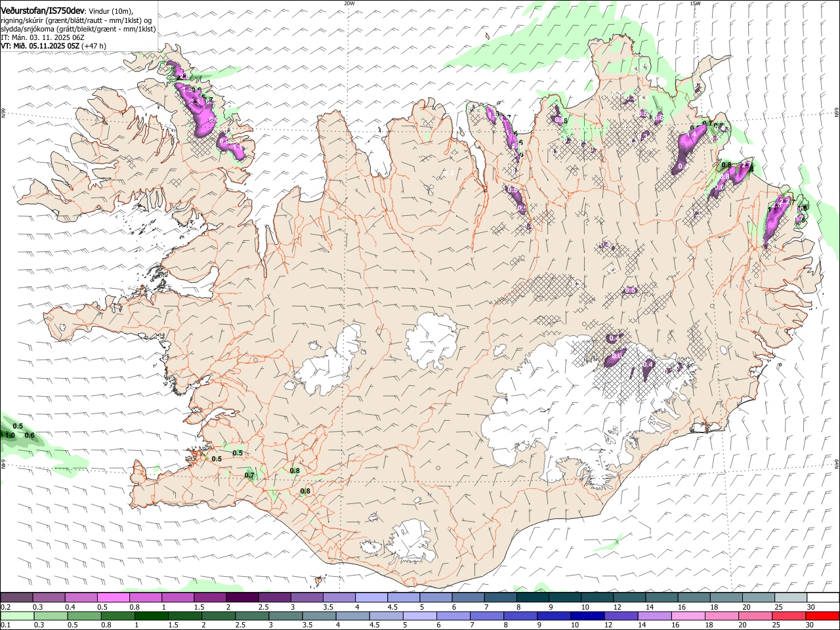Pick the white upper swatch after 30
The image size is (840, 630).
click(823, 598)
